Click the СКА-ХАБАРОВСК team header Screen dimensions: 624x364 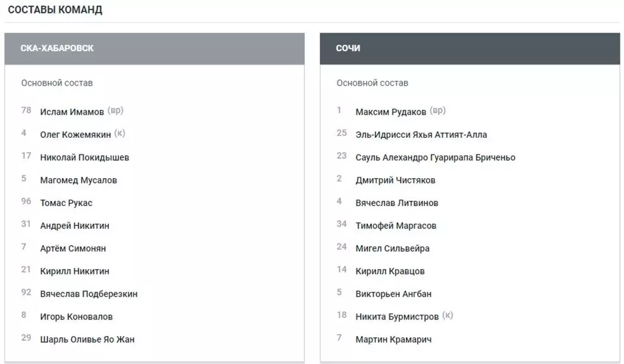click(57, 48)
